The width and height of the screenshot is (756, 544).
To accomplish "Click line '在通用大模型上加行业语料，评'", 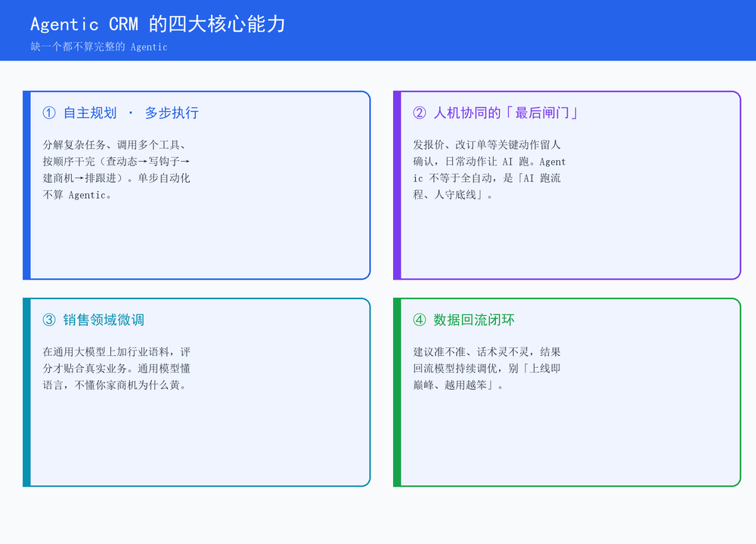I will coord(116,352).
